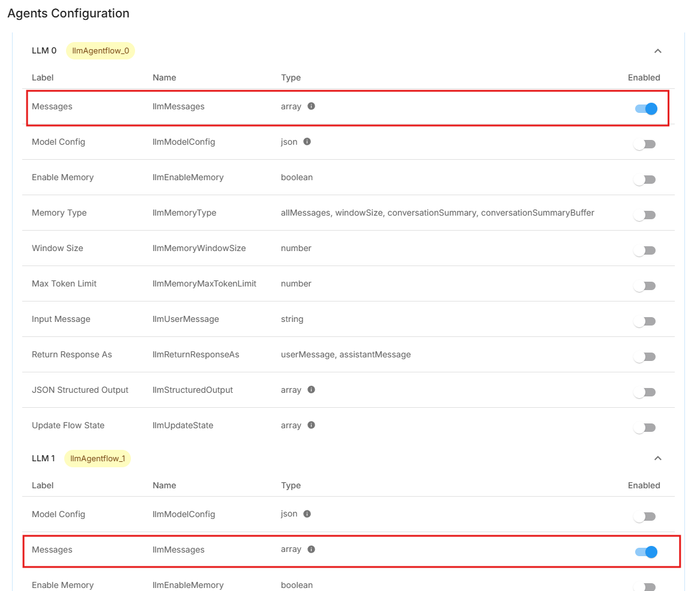Disable the Messages toggle in LLM 1
This screenshot has height=591, width=700.
click(646, 552)
